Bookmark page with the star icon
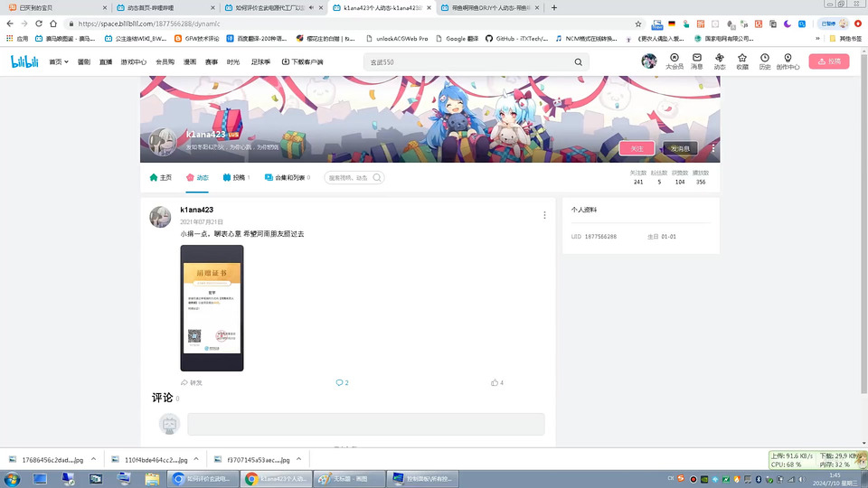 tap(638, 23)
